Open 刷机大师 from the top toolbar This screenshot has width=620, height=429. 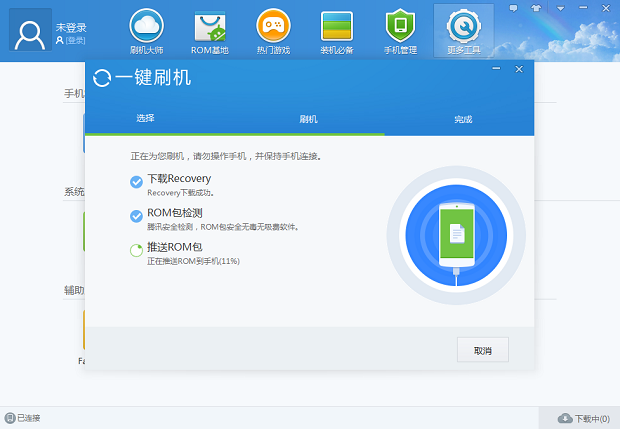point(147,30)
